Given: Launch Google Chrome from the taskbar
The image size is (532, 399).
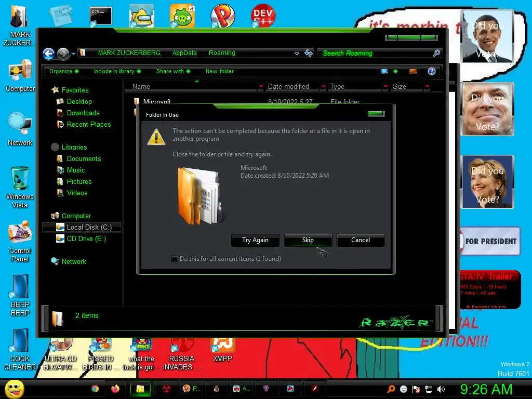Looking at the screenshot, I should pos(95,389).
